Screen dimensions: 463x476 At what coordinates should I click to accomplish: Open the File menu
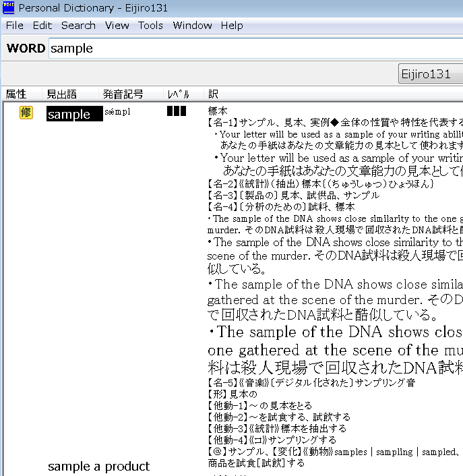click(x=15, y=26)
